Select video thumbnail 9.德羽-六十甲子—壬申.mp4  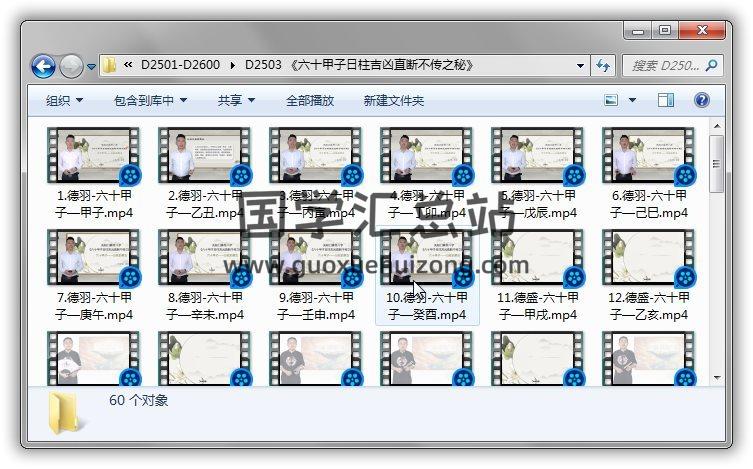click(x=316, y=258)
